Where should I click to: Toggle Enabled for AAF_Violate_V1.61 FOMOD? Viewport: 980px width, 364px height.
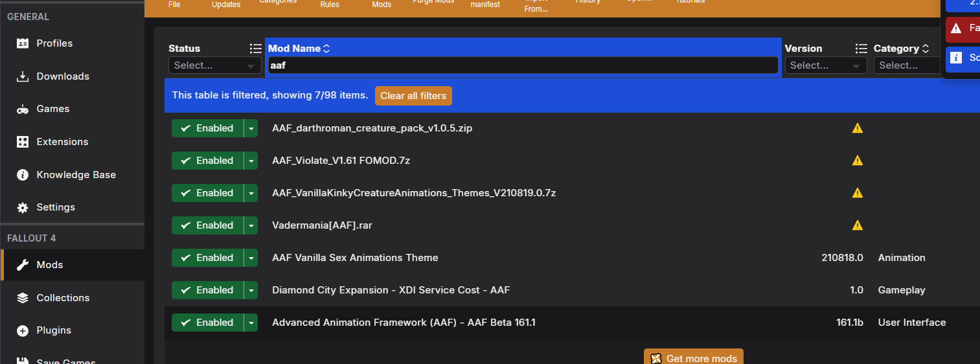208,161
